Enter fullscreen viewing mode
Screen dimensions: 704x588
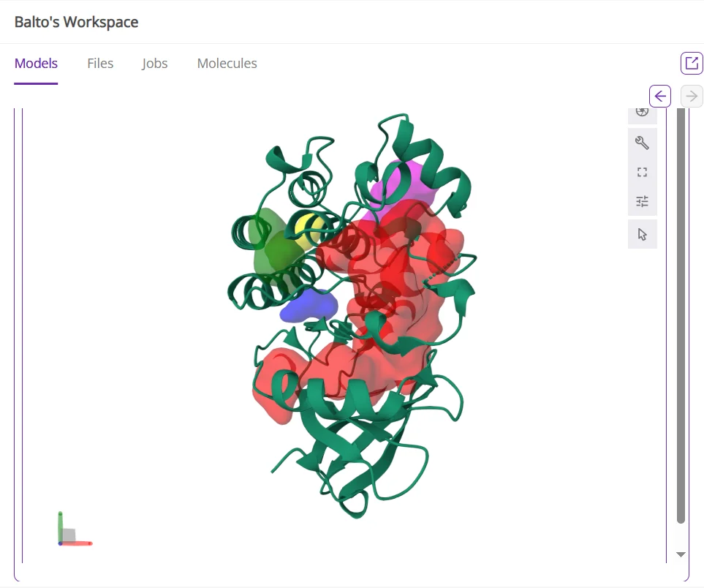coord(642,172)
